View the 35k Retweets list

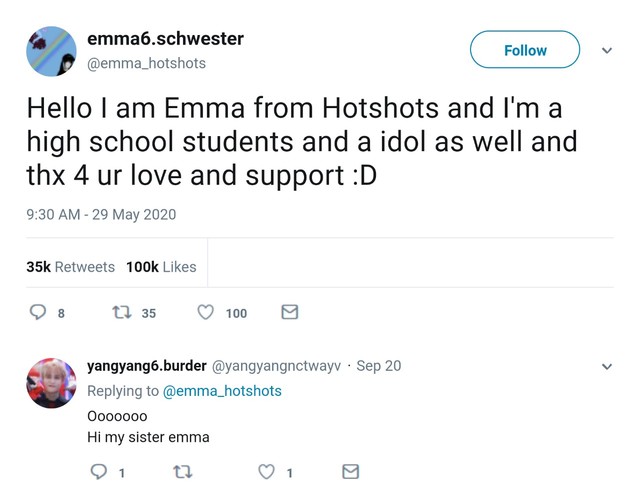click(70, 267)
